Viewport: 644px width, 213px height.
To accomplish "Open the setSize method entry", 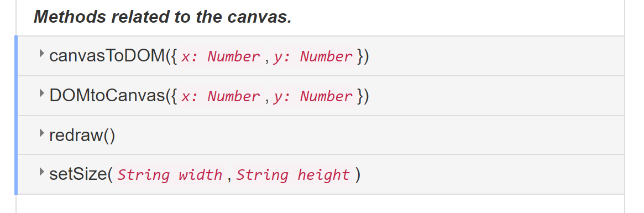I will pyautogui.click(x=78, y=174).
